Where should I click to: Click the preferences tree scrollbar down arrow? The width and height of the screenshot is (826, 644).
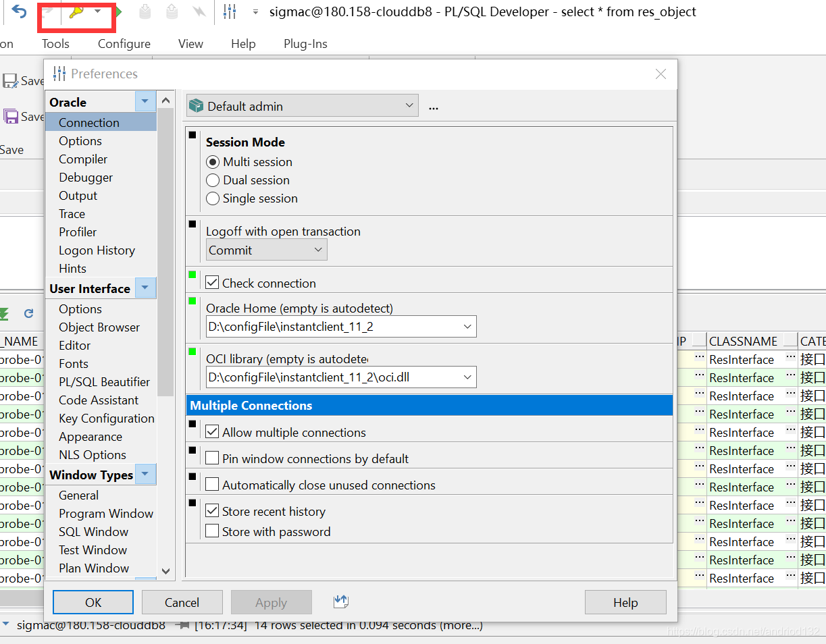(166, 571)
